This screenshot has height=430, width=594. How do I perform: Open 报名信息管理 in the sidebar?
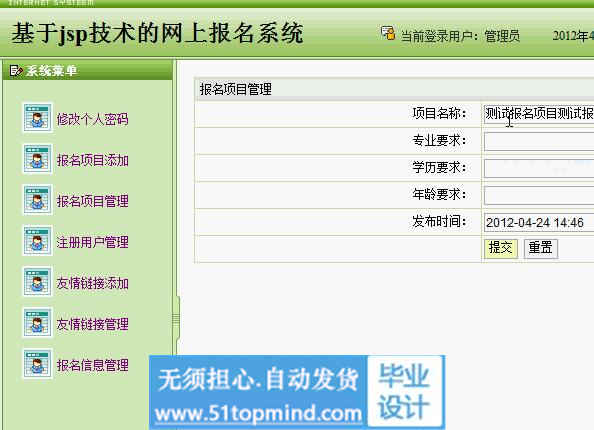(92, 365)
